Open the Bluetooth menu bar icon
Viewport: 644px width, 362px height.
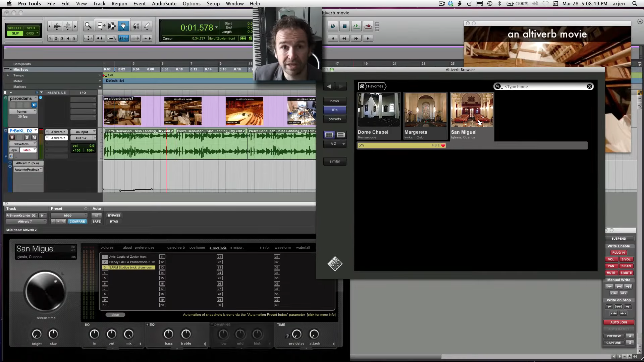coord(499,4)
